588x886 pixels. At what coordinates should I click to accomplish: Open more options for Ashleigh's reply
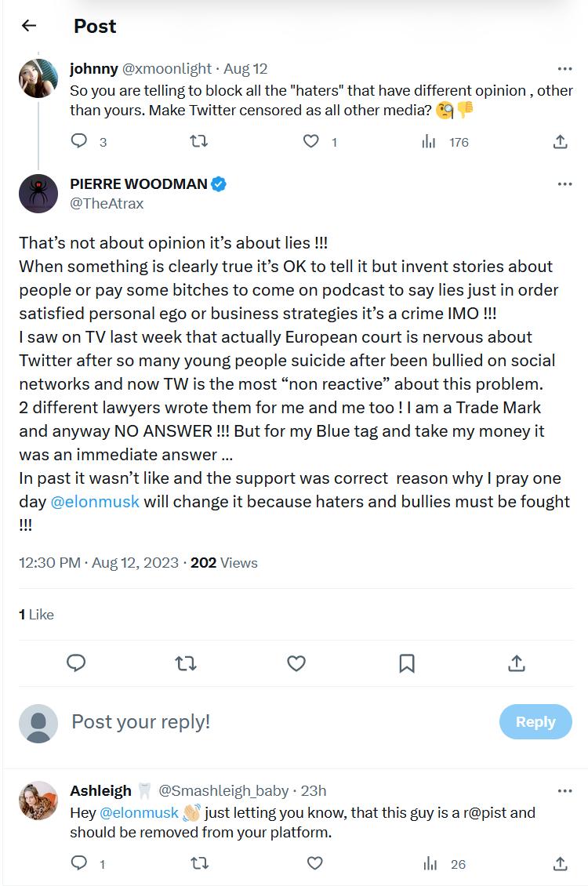(x=564, y=790)
